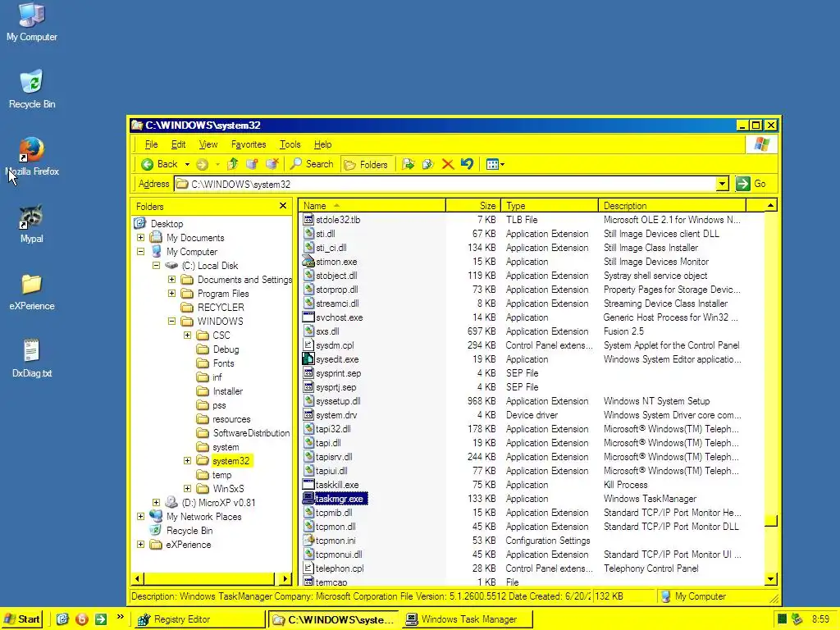Select the tcpmon.ini file icon
The image size is (840, 630).
[308, 540]
